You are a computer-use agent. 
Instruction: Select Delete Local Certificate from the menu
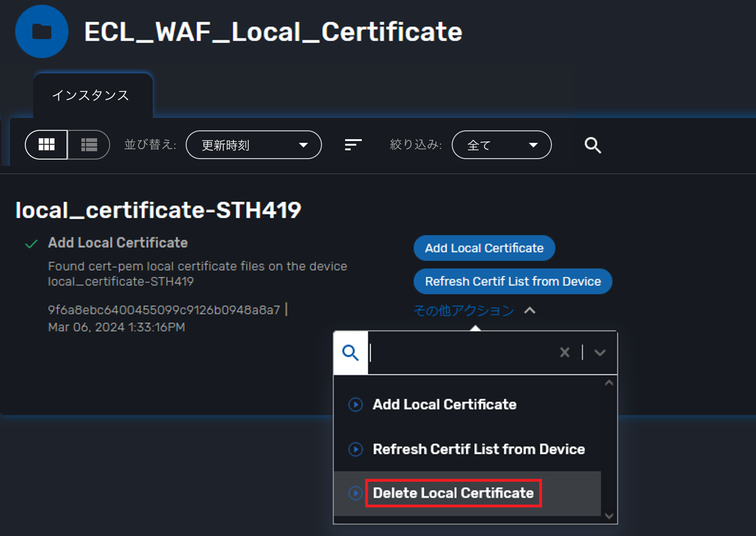[x=453, y=493]
